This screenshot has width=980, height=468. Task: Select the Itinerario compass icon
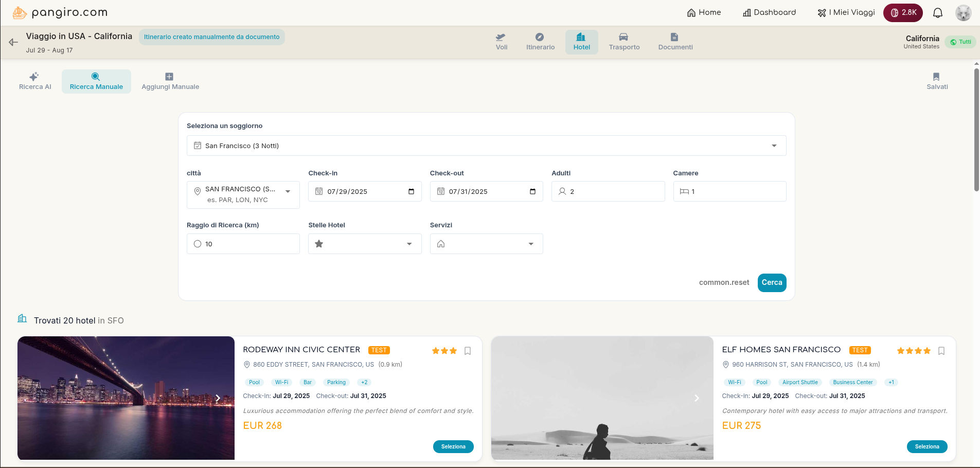(x=540, y=37)
